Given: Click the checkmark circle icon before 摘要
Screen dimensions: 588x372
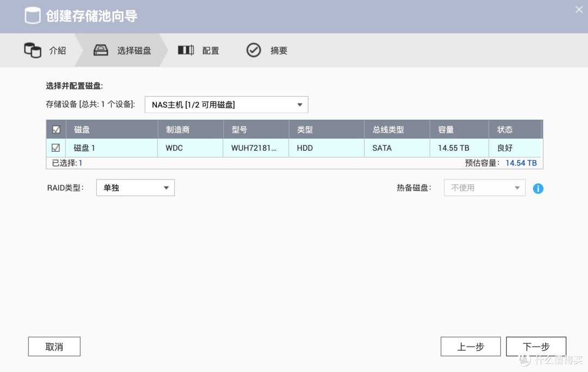Looking at the screenshot, I should (253, 50).
